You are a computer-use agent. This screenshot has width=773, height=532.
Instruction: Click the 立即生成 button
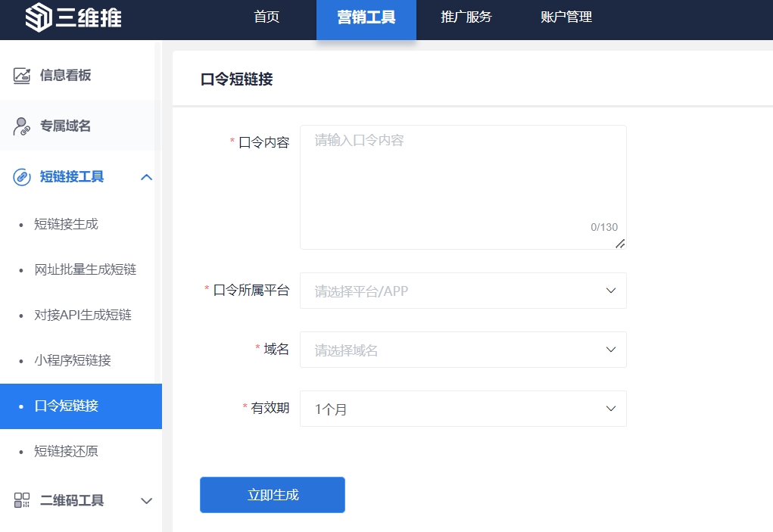272,495
